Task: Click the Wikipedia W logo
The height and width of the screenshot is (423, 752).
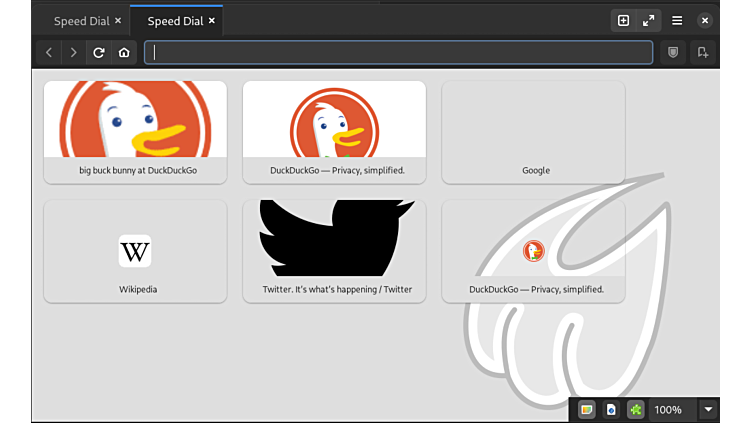Action: point(135,251)
